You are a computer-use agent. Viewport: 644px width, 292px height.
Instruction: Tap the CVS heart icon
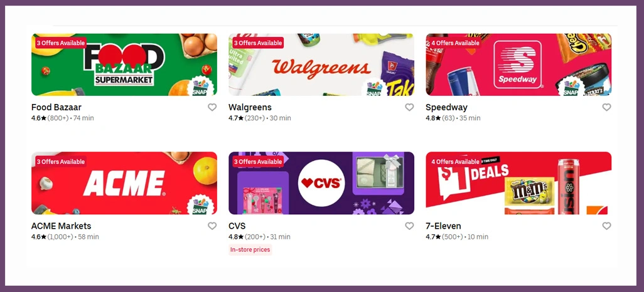(409, 226)
